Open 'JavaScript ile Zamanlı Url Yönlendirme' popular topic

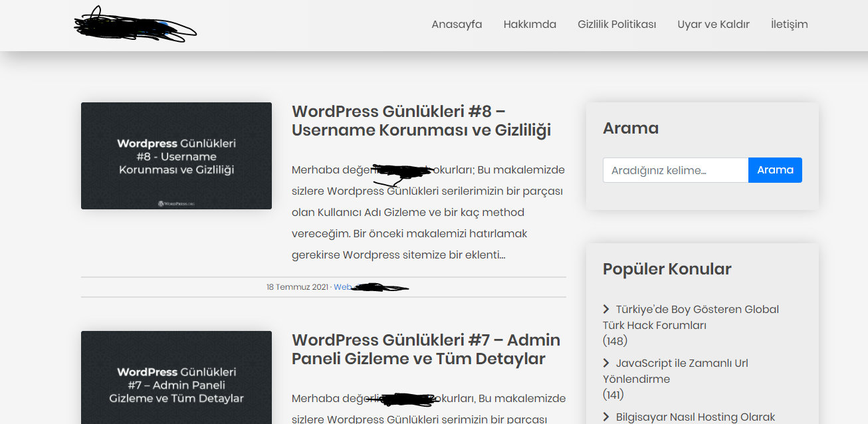coord(675,371)
